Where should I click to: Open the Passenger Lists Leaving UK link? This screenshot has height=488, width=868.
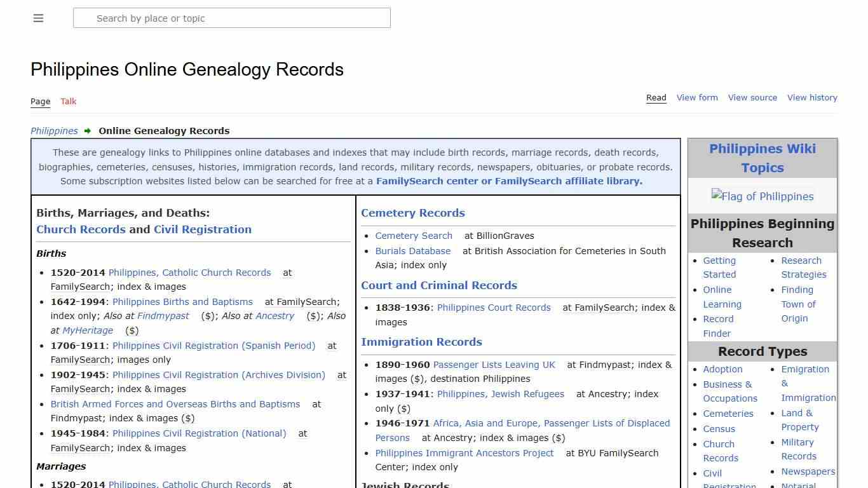tap(494, 365)
